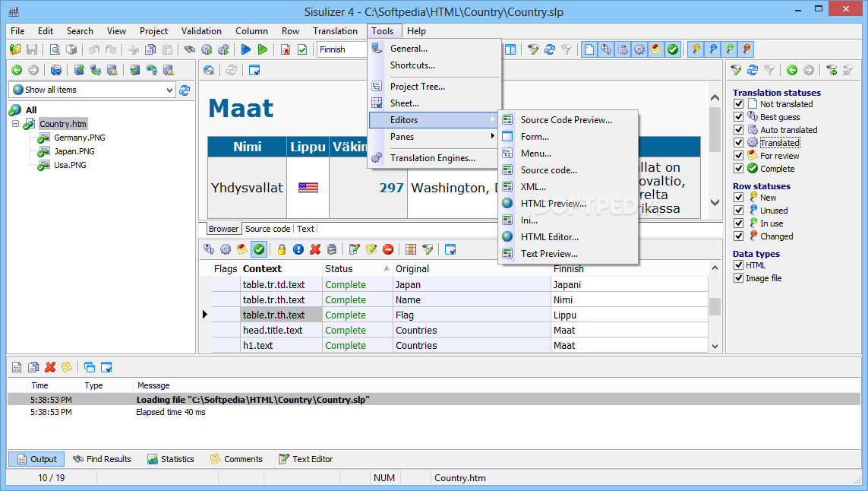Uncheck the HTML data type checkbox

(738, 265)
